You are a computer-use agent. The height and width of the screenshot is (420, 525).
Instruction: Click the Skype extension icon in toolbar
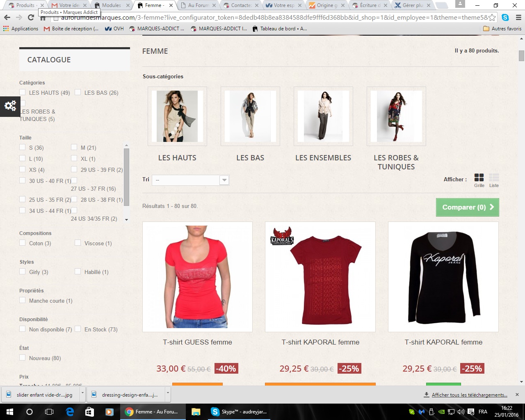coord(505,18)
